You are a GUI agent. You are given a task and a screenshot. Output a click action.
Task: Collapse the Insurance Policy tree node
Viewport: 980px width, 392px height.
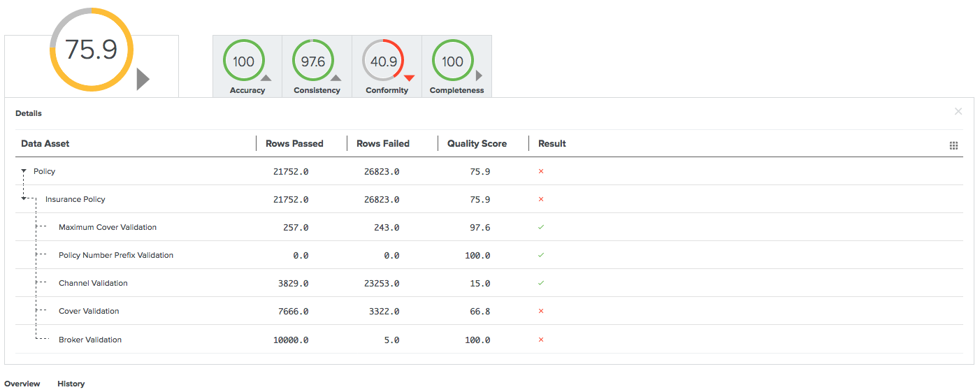(24, 198)
